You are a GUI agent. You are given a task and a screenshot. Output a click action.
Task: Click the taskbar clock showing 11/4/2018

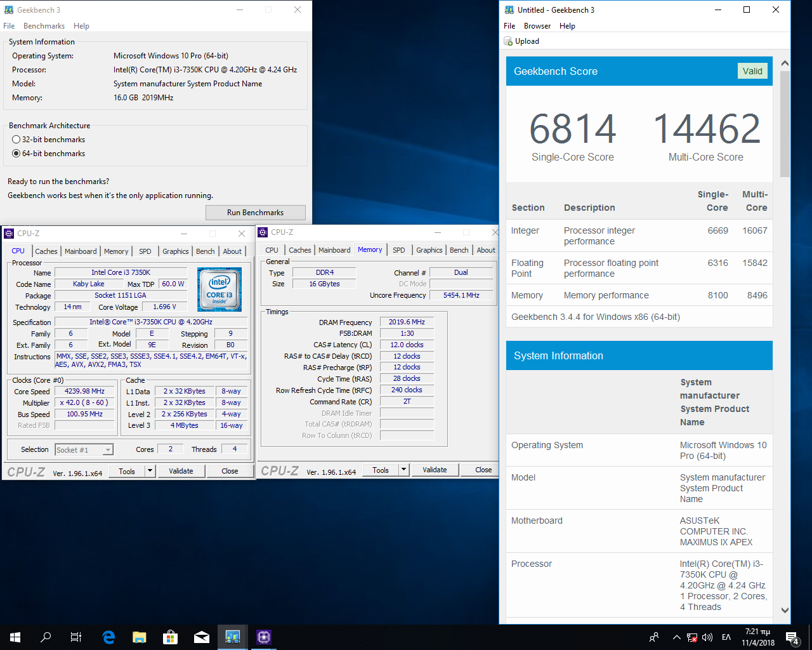[757, 637]
